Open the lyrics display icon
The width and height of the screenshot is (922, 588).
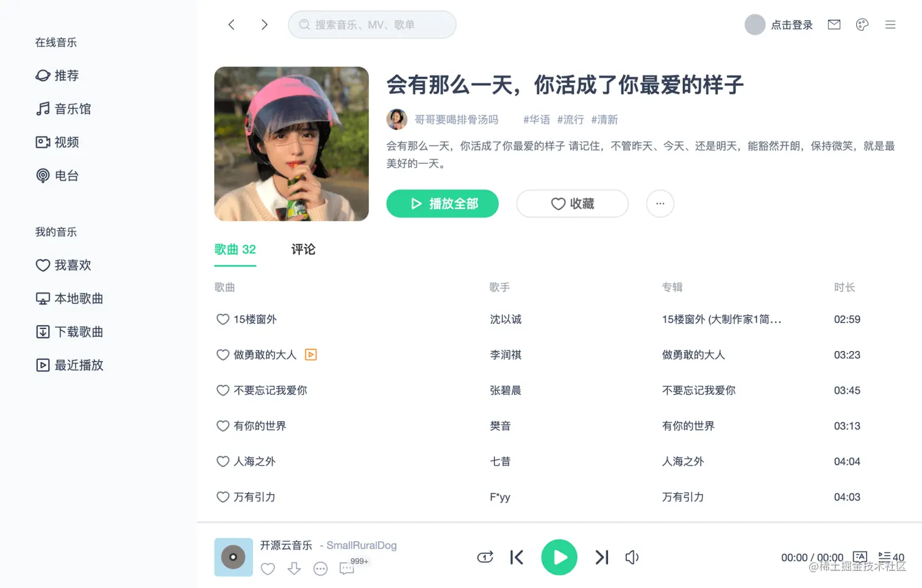(860, 557)
